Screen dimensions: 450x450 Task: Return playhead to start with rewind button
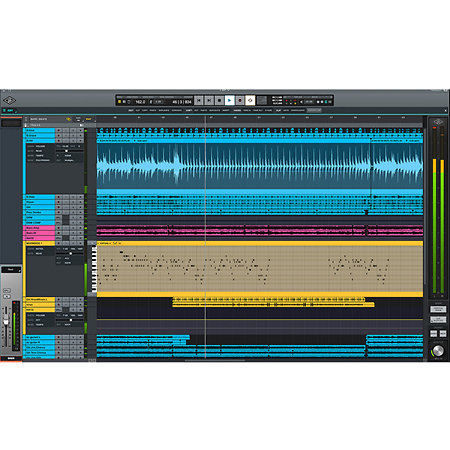199,100
